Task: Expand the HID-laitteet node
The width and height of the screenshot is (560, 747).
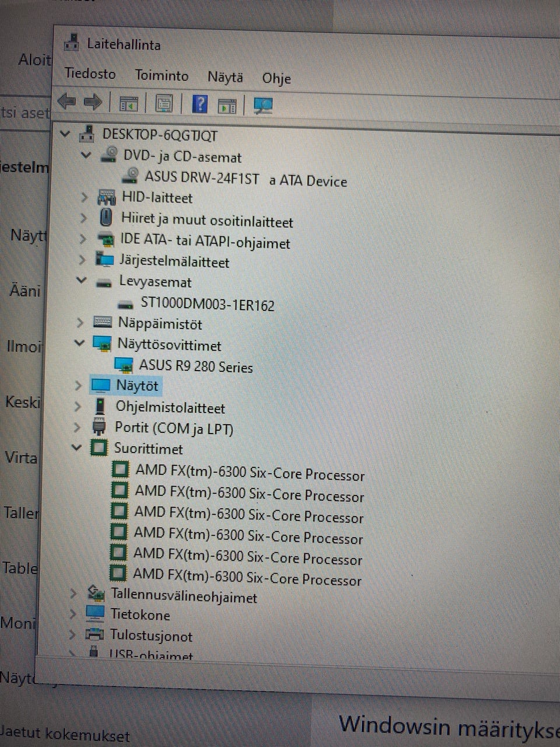Action: point(85,197)
